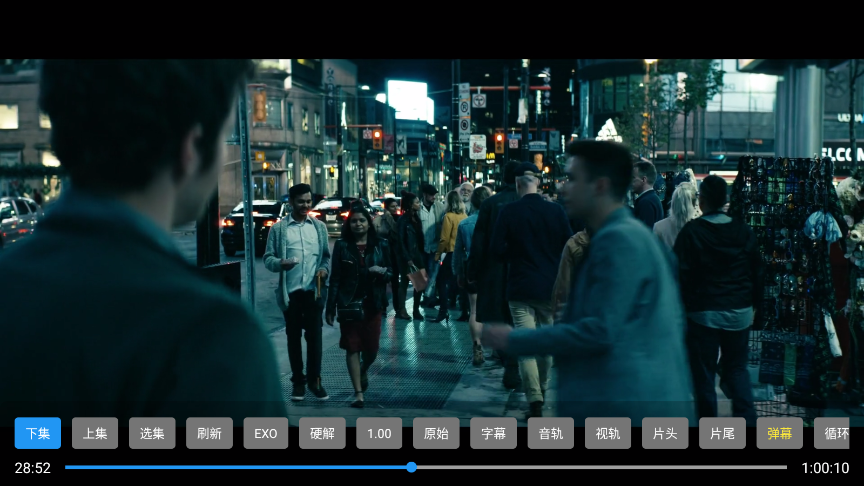Seek to the unplayed part of the progress bar
This screenshot has width=864, height=486.
point(600,467)
